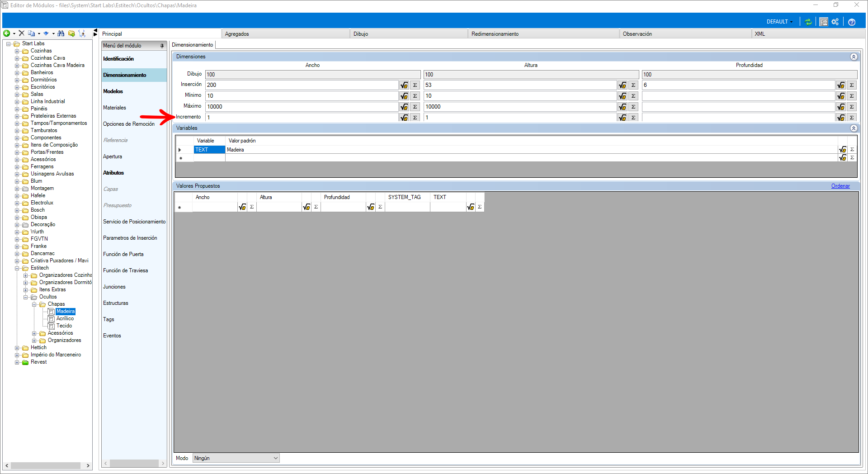Open the gears settings icon
Image resolution: width=868 pixels, height=474 pixels.
coord(835,22)
